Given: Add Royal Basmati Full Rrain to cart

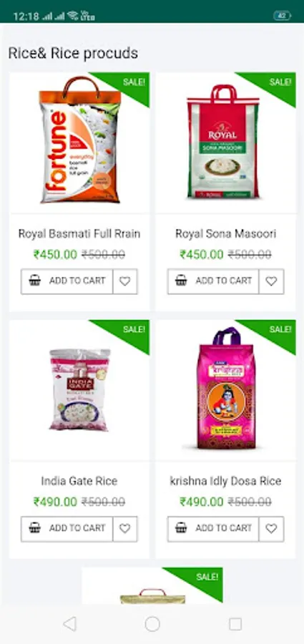Looking at the screenshot, I should coord(67,281).
